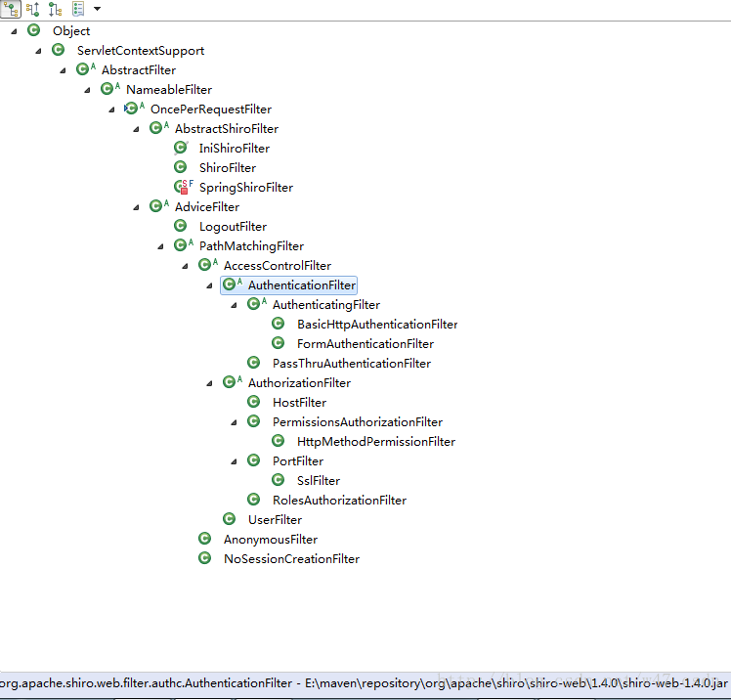Click the class icon beside HostFilter
731x700 pixels.
pyautogui.click(x=254, y=402)
